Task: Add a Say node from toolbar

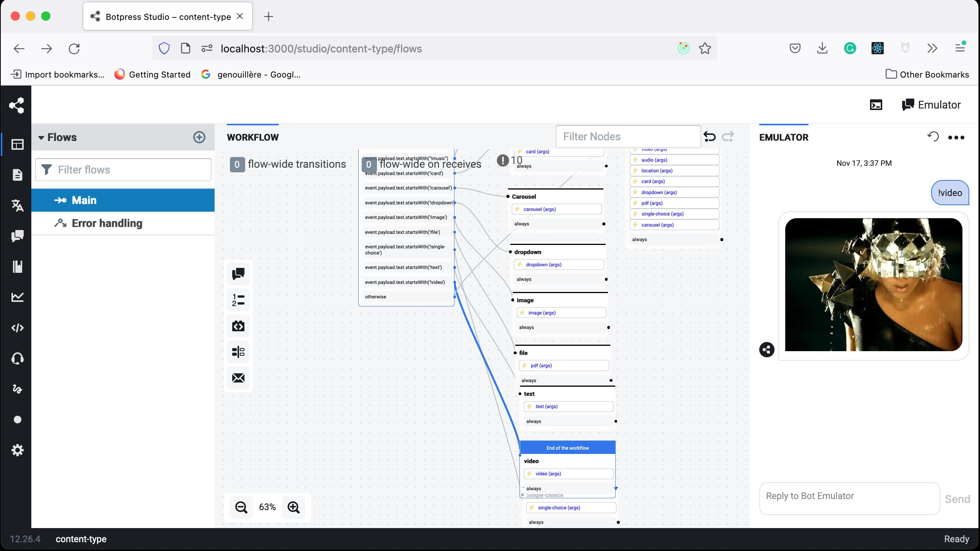Action: pos(238,274)
